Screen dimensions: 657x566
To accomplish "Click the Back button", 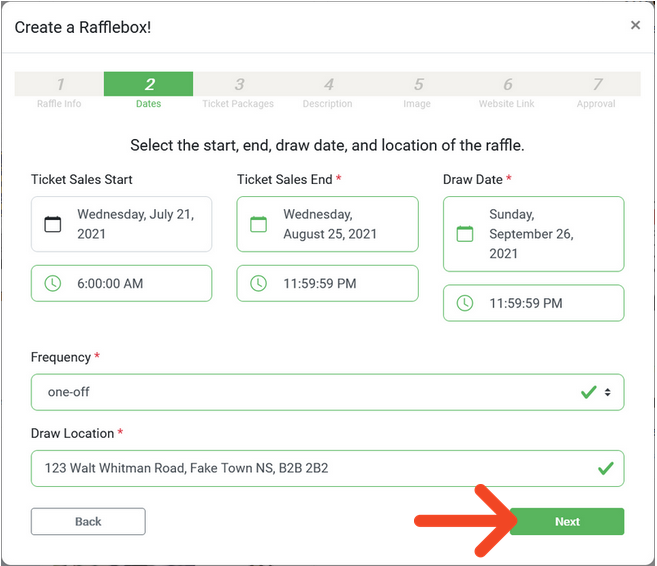I will click(88, 522).
